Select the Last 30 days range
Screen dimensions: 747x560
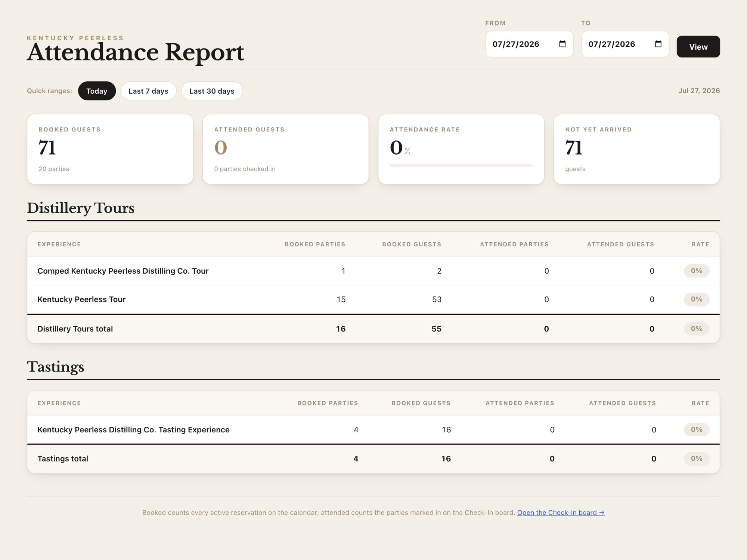(212, 91)
